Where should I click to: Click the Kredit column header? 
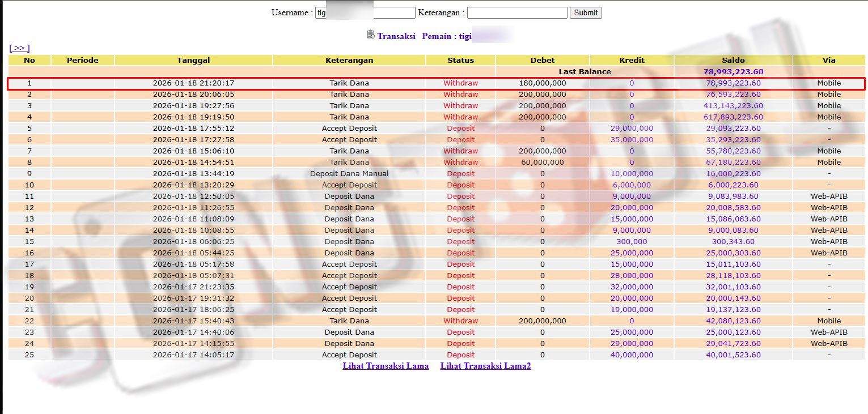[632, 60]
